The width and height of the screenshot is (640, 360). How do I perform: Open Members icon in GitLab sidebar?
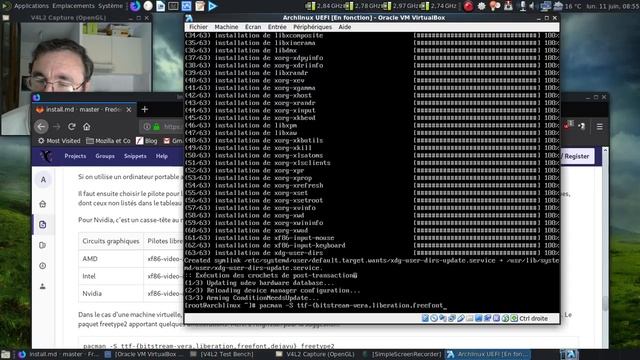pyautogui.click(x=43, y=287)
